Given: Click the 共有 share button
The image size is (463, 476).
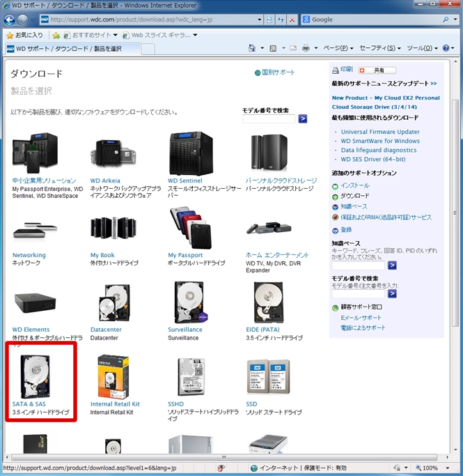Looking at the screenshot, I should 377,70.
